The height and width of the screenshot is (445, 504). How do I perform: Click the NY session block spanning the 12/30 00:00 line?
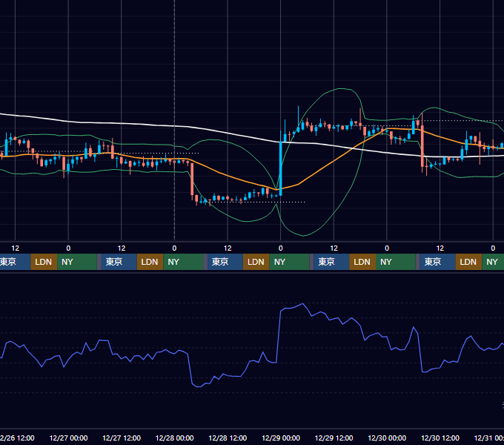(396, 262)
